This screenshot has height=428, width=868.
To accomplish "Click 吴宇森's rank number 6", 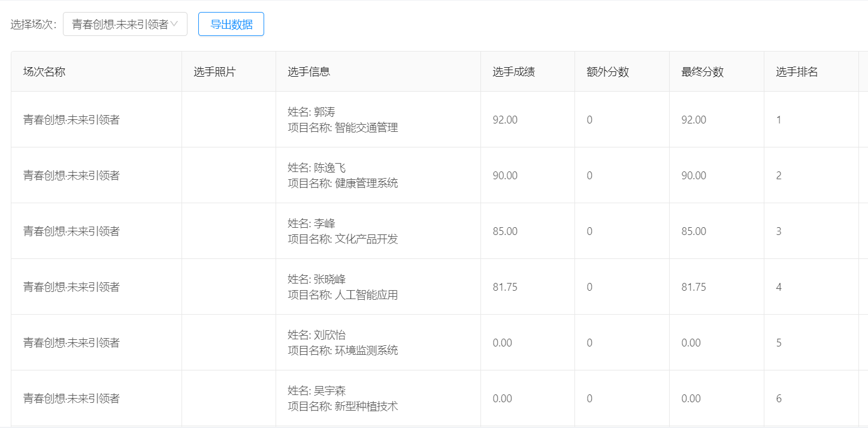I will 779,399.
